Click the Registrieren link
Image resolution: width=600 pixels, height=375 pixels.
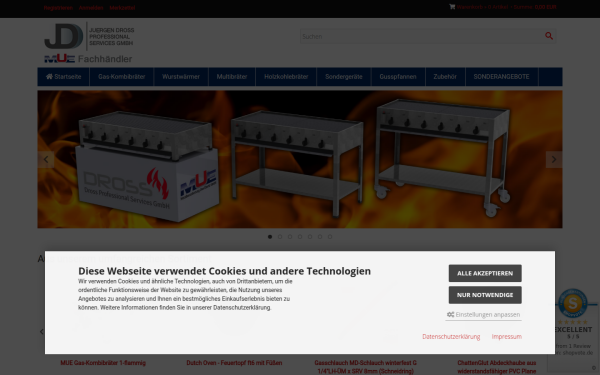point(58,8)
